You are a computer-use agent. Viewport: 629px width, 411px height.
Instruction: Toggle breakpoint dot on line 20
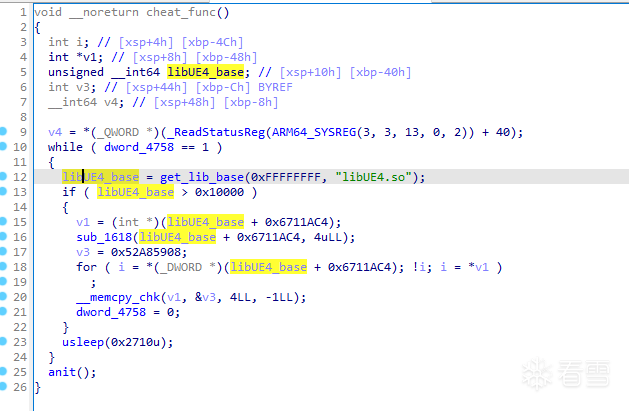[x=3, y=296]
